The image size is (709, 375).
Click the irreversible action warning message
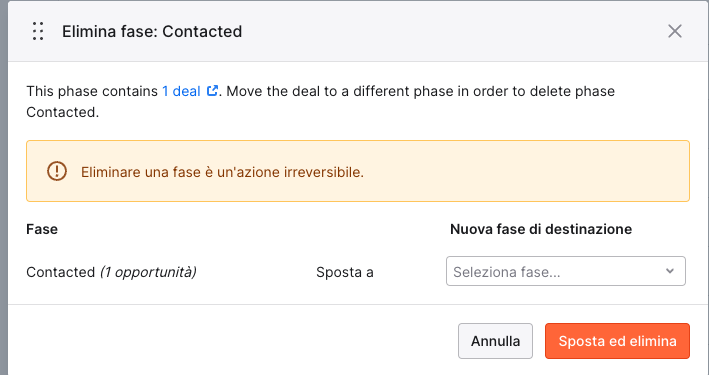222,172
